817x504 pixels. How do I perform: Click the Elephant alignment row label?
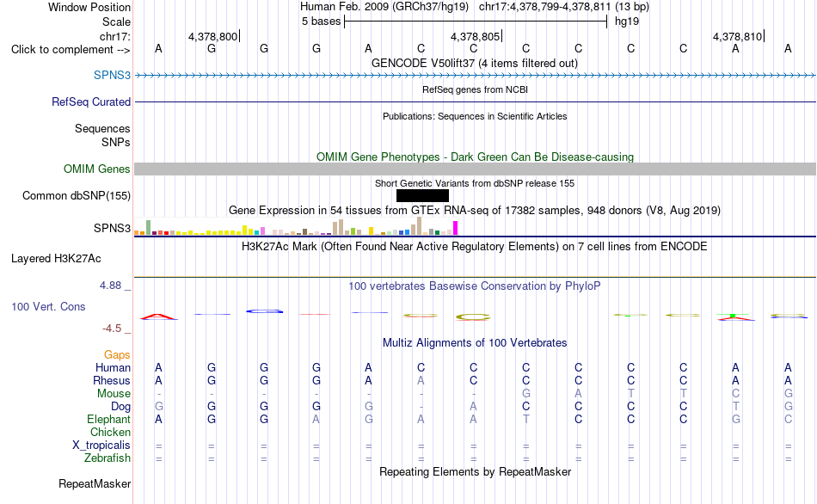click(109, 419)
